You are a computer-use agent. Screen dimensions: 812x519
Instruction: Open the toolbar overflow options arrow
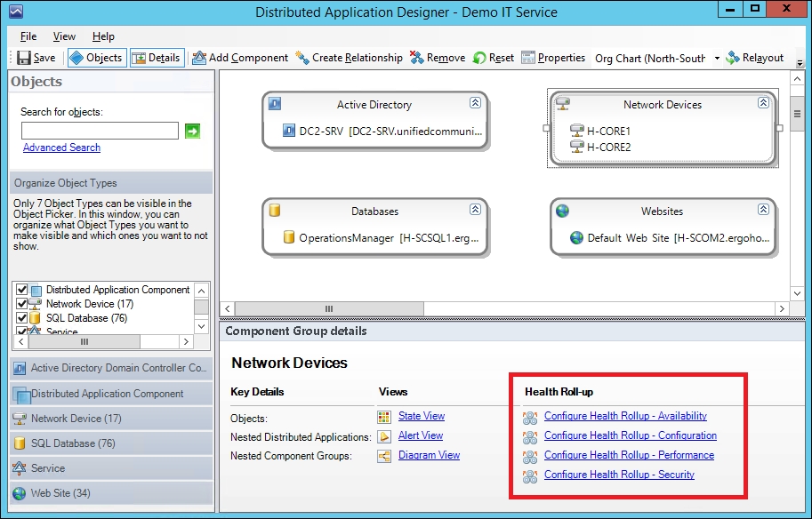[800, 63]
